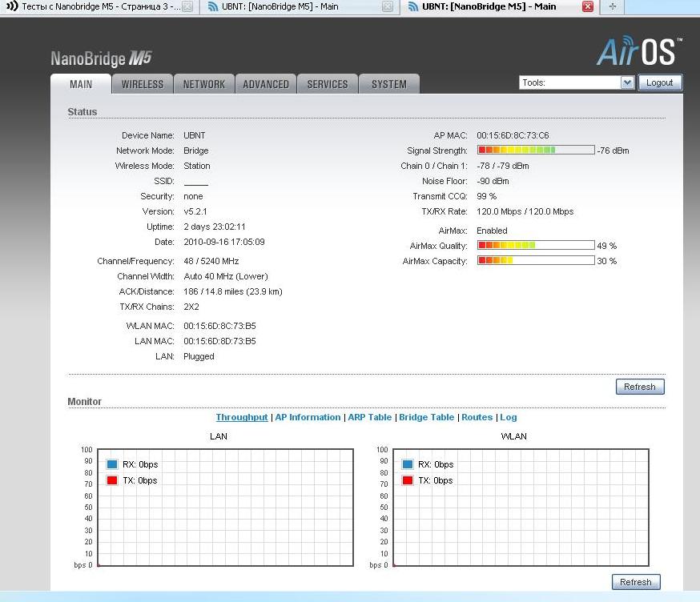
Task: Click the firmware version v5.2.1
Action: [195, 211]
